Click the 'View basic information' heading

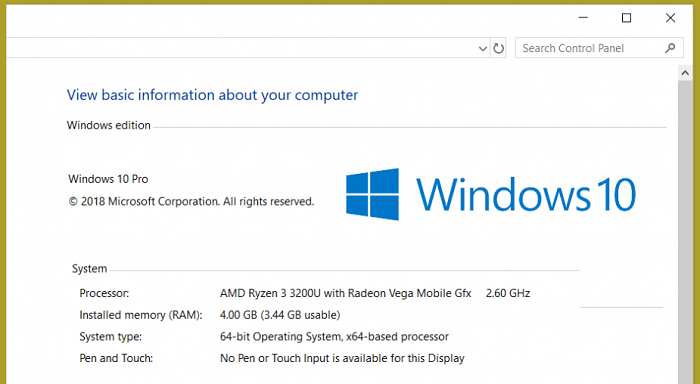pyautogui.click(x=212, y=95)
